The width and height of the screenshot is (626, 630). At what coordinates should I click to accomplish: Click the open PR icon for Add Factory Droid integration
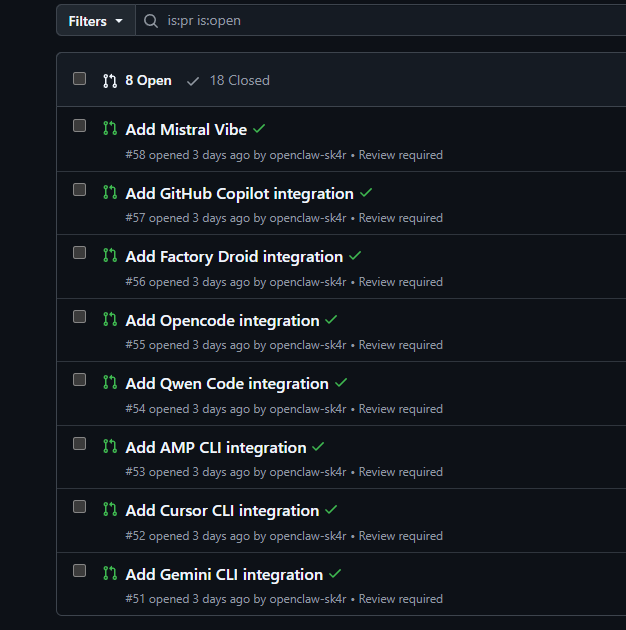[110, 255]
